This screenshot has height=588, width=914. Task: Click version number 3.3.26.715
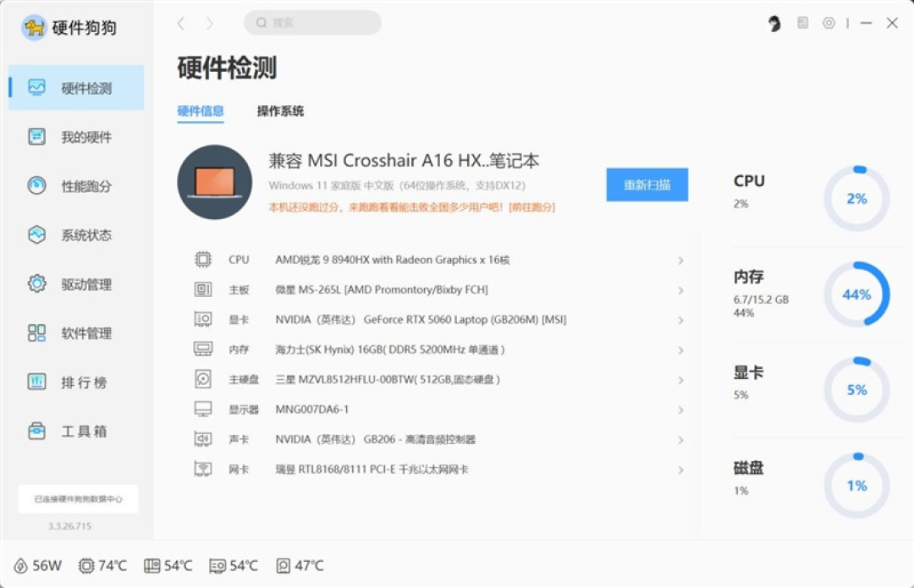coord(69,525)
